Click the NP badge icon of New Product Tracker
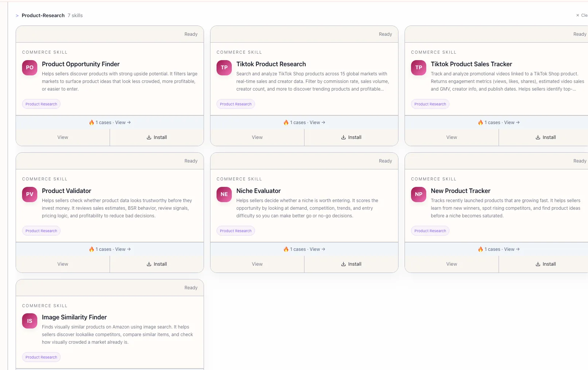 tap(419, 195)
